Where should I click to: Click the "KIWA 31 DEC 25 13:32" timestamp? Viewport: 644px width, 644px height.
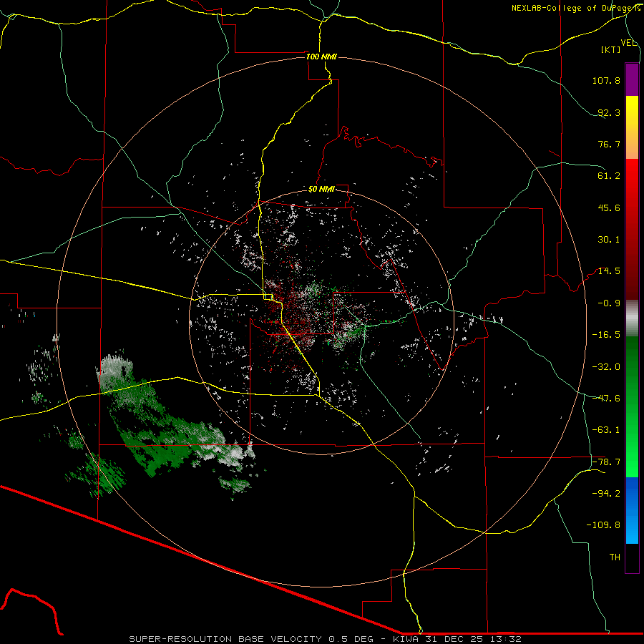click(457, 639)
